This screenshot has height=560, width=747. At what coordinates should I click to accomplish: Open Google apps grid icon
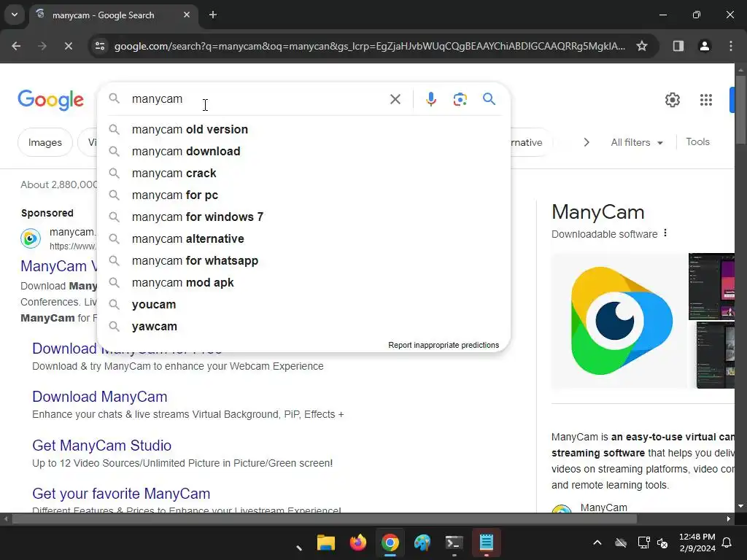706,100
